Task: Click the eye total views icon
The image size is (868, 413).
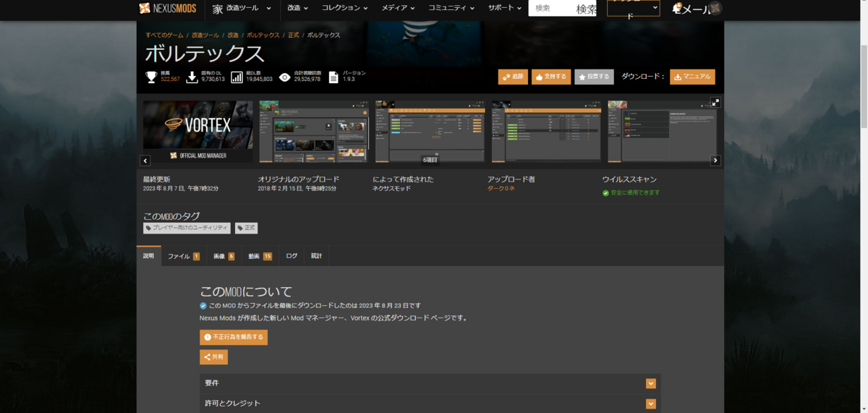Action: click(x=285, y=77)
